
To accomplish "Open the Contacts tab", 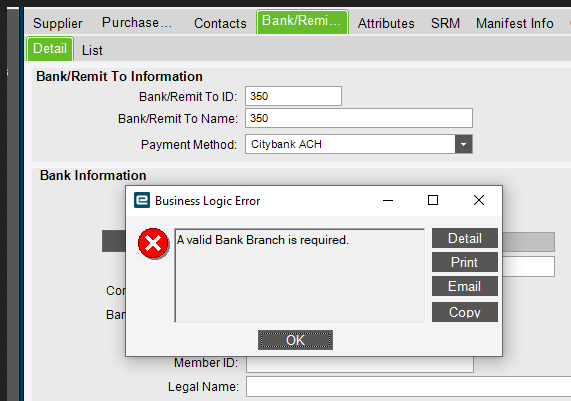I will tap(220, 23).
